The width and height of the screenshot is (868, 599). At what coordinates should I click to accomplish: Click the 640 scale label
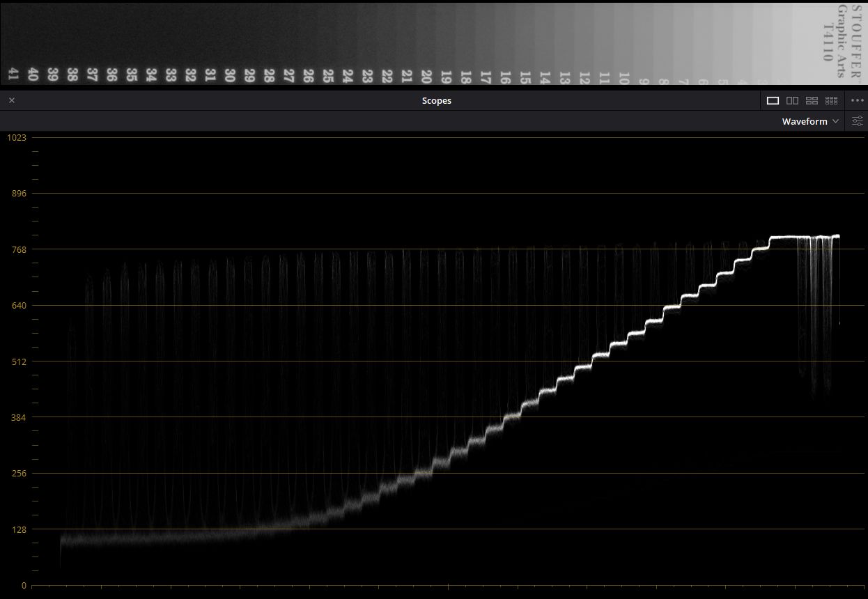[x=19, y=305]
